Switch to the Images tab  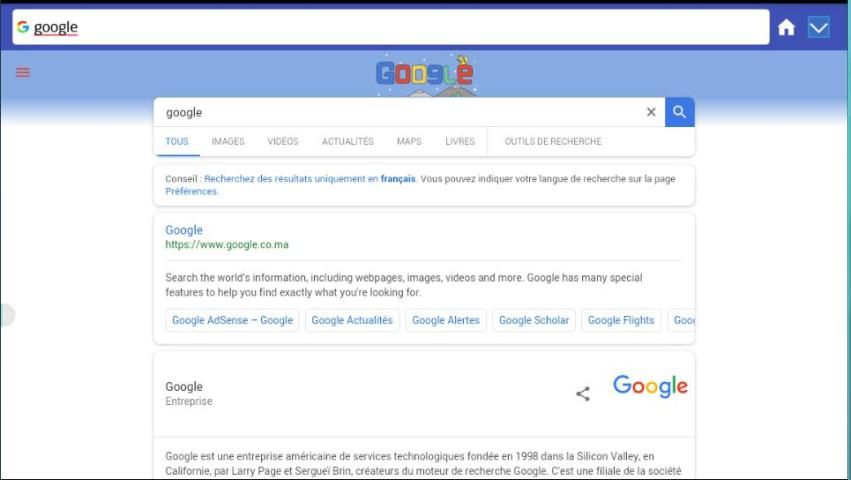coord(228,142)
